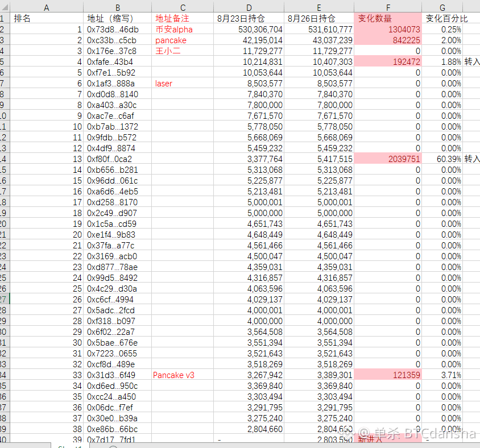This screenshot has height=448, width=480.
Task: Click cell with value 43,037,239
Action: 319,40
